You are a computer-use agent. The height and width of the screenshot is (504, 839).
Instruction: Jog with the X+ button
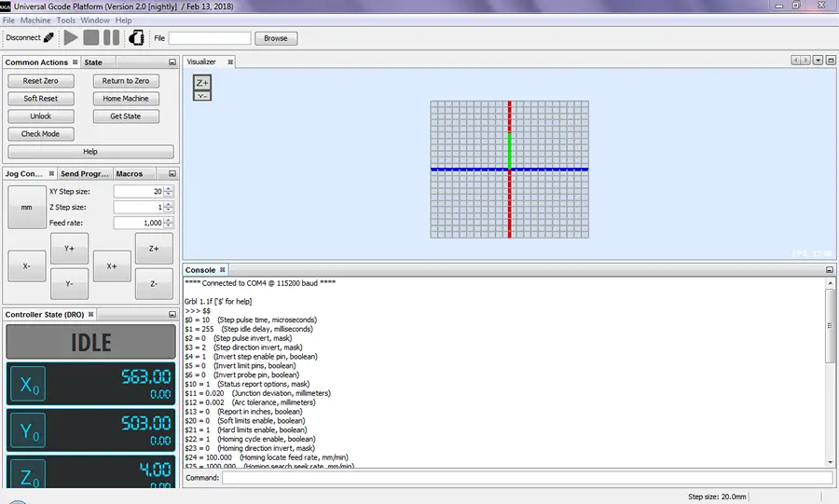(x=112, y=266)
